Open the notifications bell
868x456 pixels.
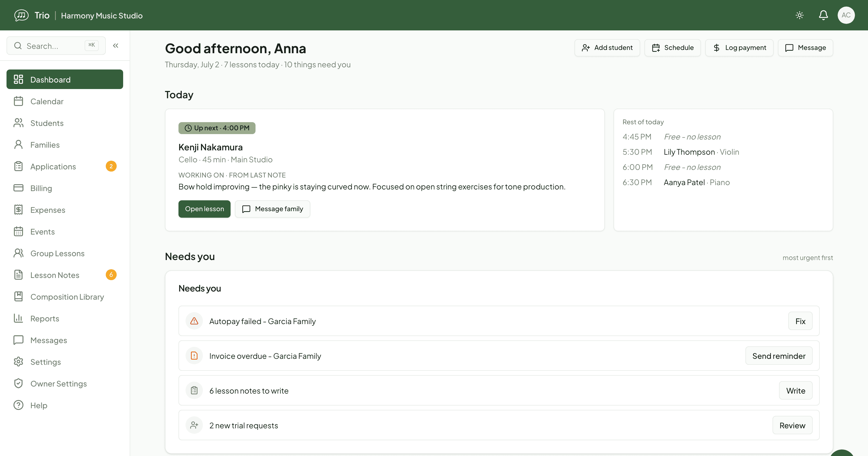[x=823, y=15]
